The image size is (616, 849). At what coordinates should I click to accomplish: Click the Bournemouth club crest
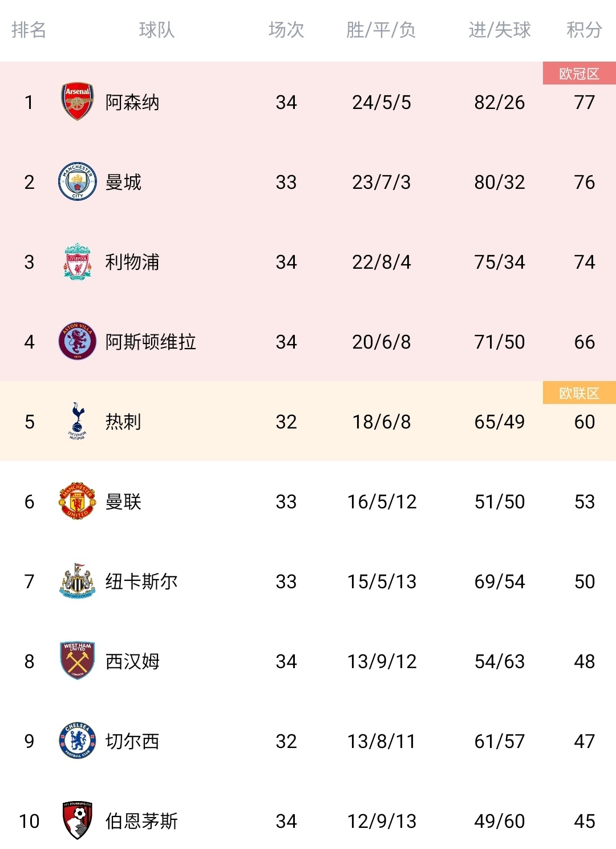pyautogui.click(x=78, y=820)
